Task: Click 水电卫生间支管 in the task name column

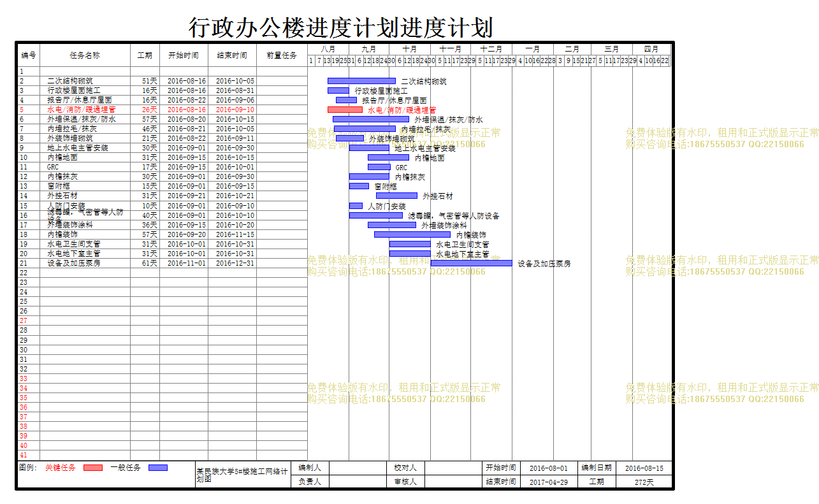Action: [x=74, y=244]
